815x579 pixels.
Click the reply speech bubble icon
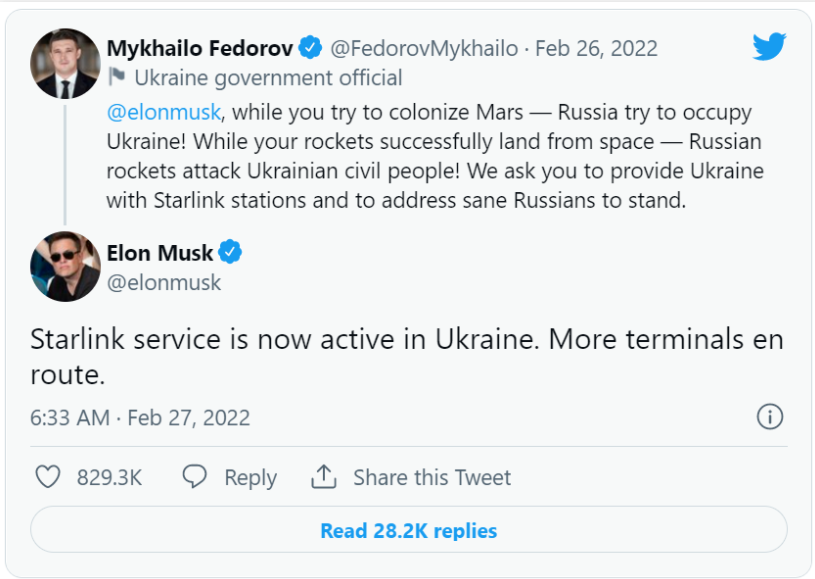click(194, 476)
